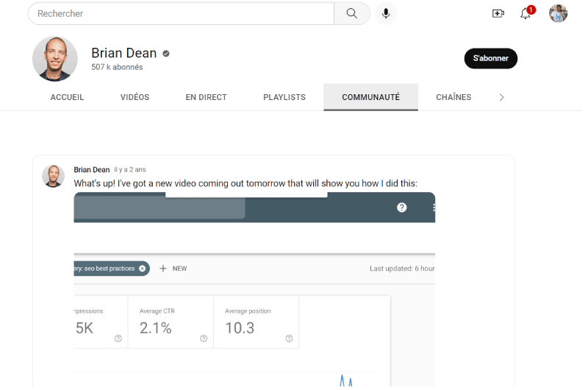Open the create video camera icon
The image size is (588, 390).
[x=498, y=13]
